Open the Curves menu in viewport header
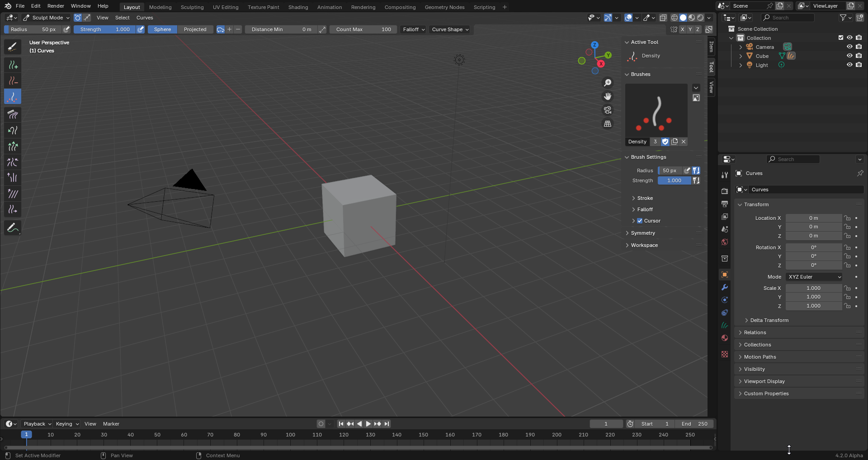The width and height of the screenshot is (868, 460). tap(145, 18)
